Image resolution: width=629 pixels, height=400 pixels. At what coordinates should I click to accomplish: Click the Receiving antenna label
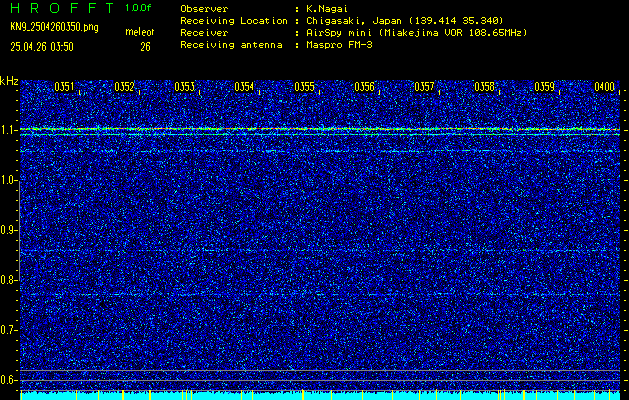(x=231, y=45)
